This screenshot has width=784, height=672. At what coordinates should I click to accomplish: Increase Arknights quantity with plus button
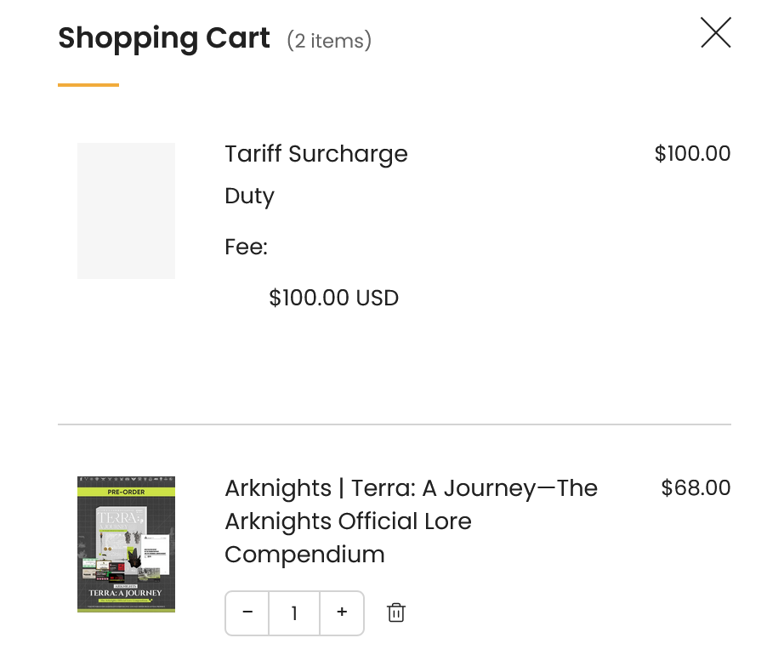tap(342, 612)
